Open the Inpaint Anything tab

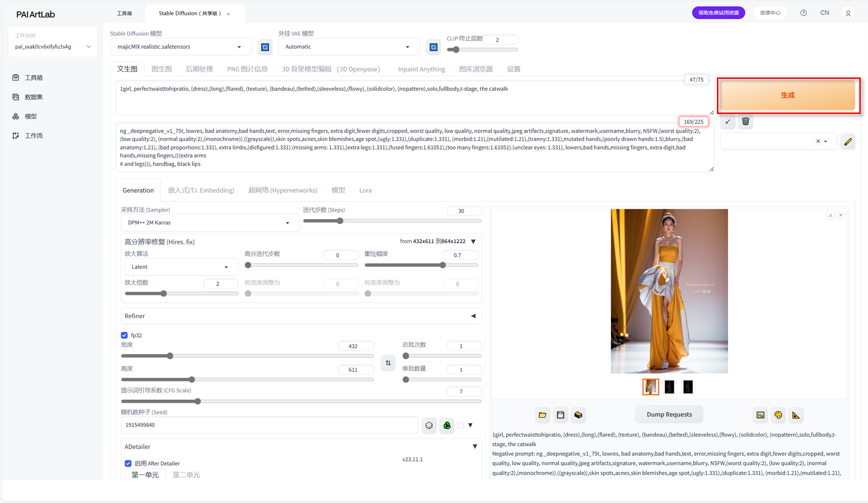[421, 69]
